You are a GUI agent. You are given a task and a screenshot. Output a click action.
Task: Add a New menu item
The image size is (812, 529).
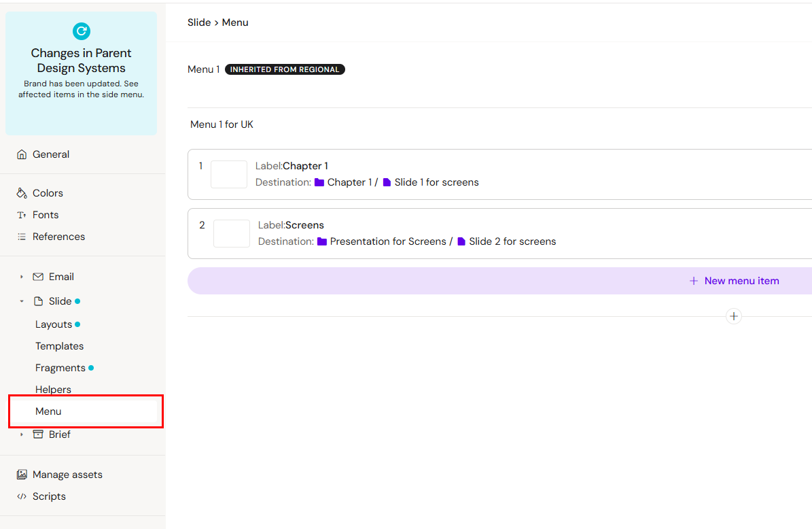coord(734,281)
